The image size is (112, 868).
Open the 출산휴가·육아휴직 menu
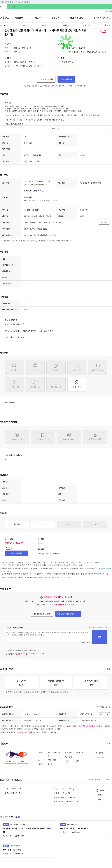(x=102, y=18)
